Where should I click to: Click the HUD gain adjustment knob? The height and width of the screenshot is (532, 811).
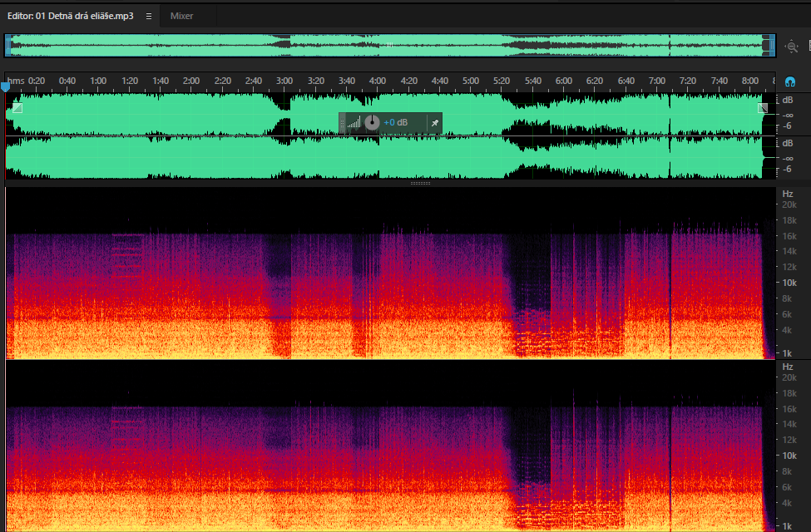(372, 122)
